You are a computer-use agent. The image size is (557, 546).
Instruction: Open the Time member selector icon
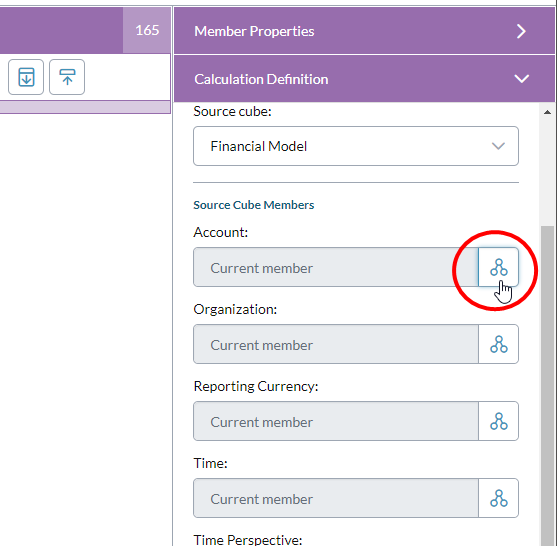coord(498,498)
